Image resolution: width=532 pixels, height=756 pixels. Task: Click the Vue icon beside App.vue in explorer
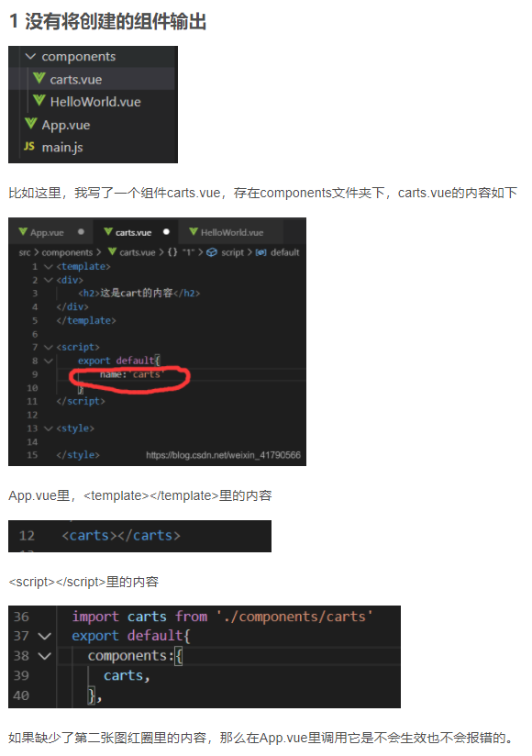pyautogui.click(x=31, y=124)
